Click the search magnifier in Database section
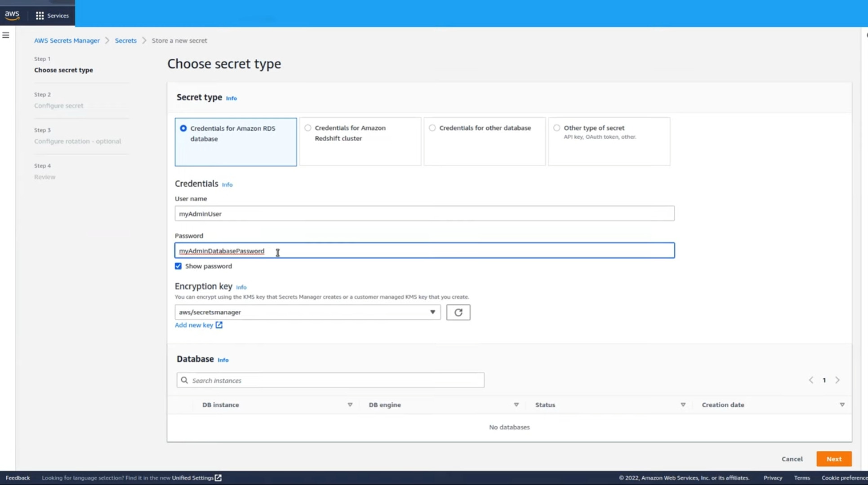This screenshot has width=868, height=485. (184, 380)
